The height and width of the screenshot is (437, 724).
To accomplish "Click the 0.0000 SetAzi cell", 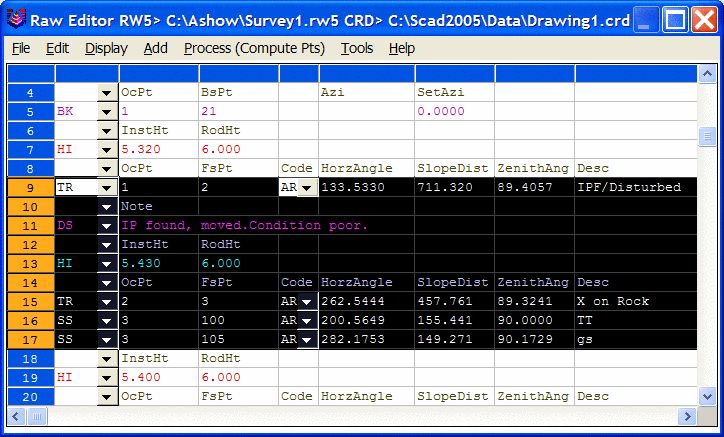I will [x=454, y=112].
